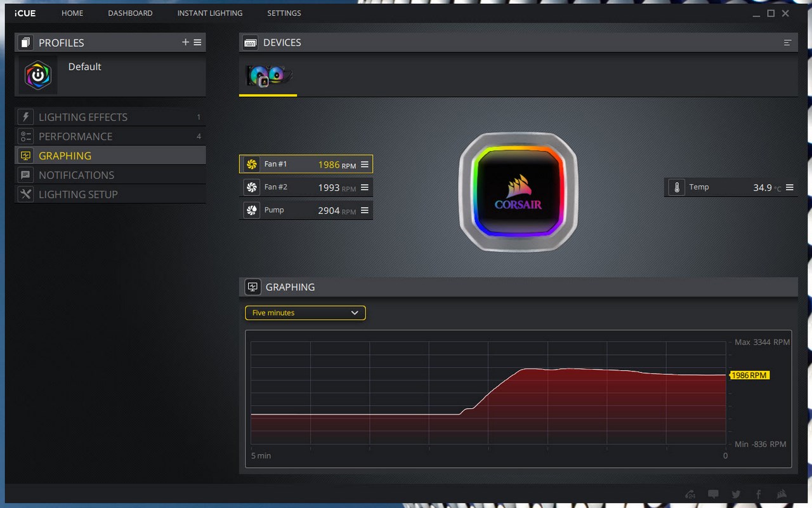812x508 pixels.
Task: Click the Devices keyboard icon
Action: point(251,43)
